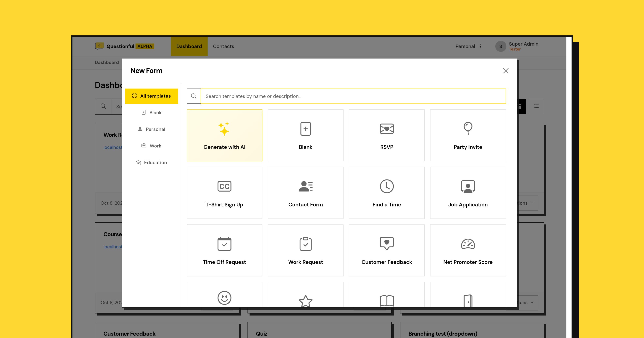Filter templates by Education category
The height and width of the screenshot is (338, 644).
coord(152,163)
